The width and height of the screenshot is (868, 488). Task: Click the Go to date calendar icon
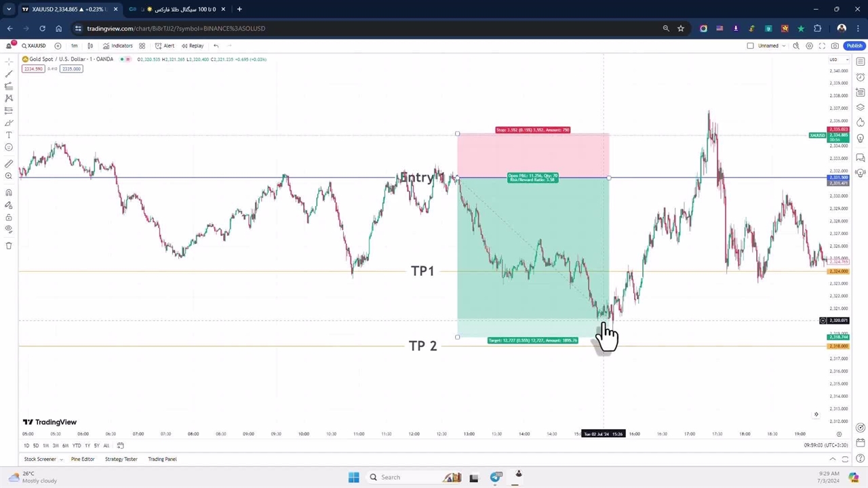pos(120,445)
